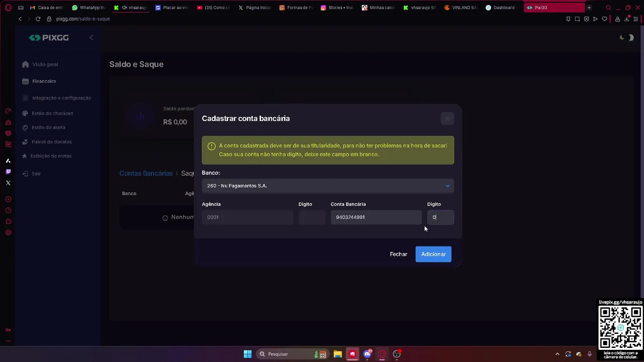The image size is (644, 362).
Task: Click the Conta Bancária number field
Action: (x=376, y=217)
